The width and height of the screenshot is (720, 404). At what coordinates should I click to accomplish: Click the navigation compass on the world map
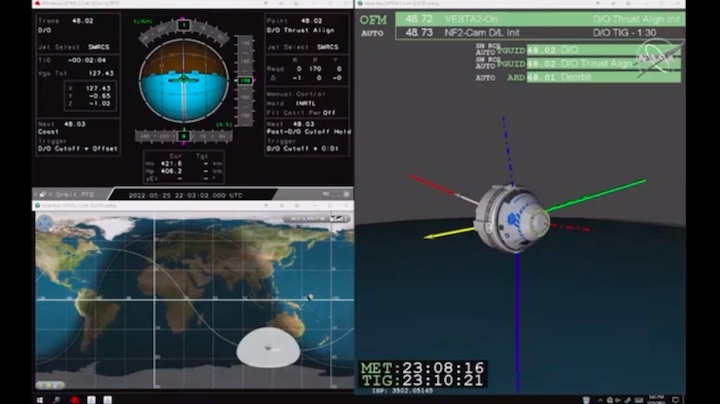[x=45, y=224]
